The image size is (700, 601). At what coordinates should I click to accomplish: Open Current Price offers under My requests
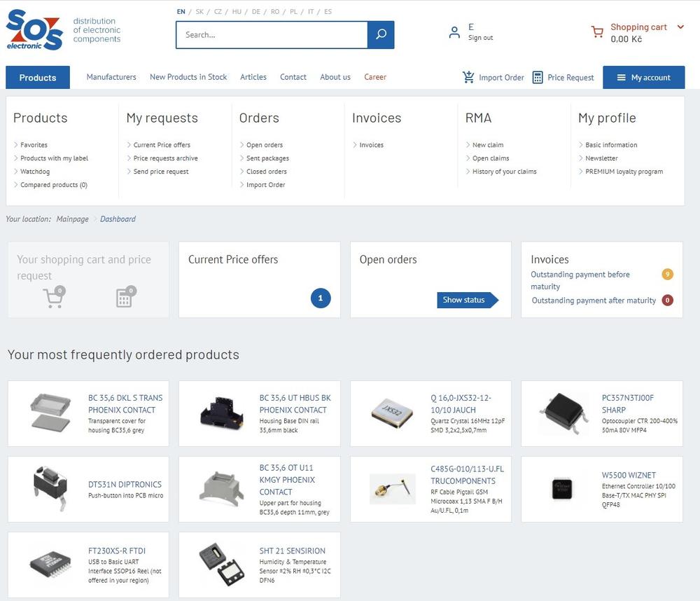pos(162,145)
